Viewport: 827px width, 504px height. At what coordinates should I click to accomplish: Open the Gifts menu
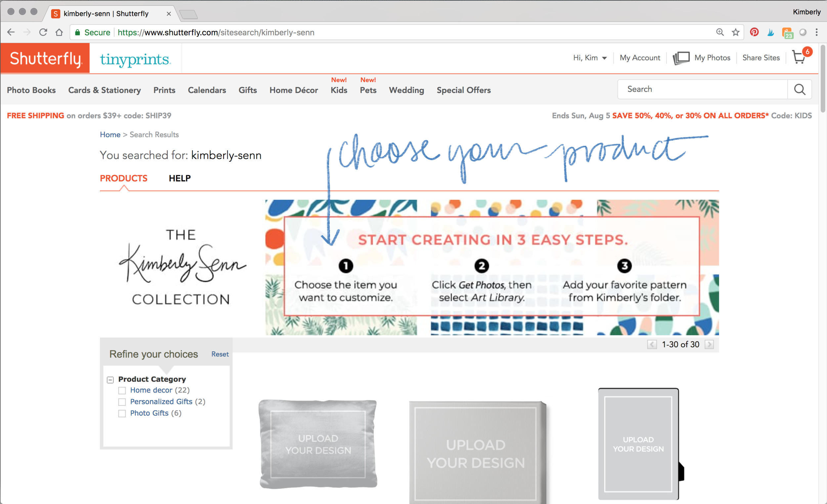(248, 90)
